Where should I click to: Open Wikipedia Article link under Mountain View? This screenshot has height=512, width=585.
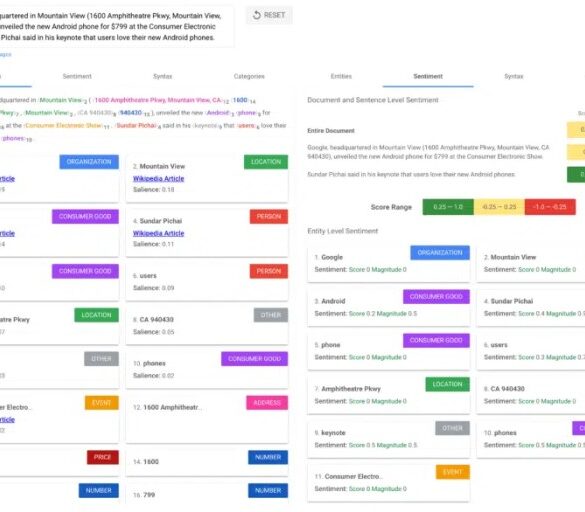[159, 179]
